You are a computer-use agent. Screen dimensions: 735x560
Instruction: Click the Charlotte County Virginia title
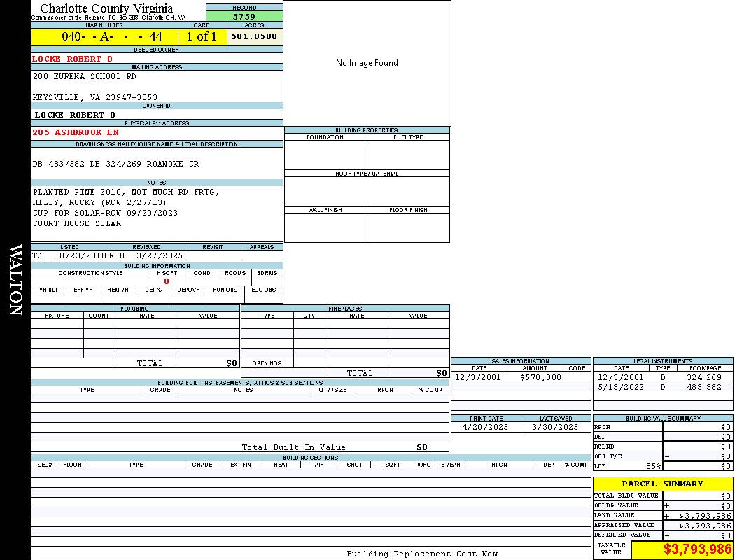pyautogui.click(x=106, y=8)
